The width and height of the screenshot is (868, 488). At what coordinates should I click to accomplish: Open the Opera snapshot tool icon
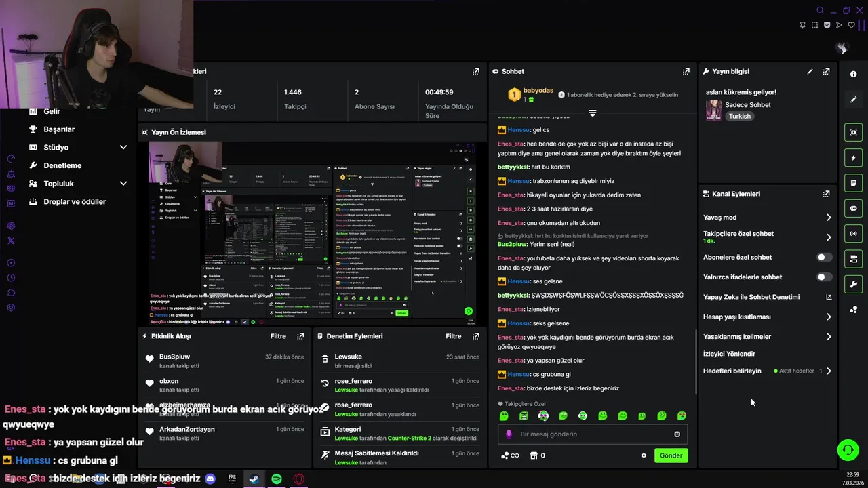814,25
